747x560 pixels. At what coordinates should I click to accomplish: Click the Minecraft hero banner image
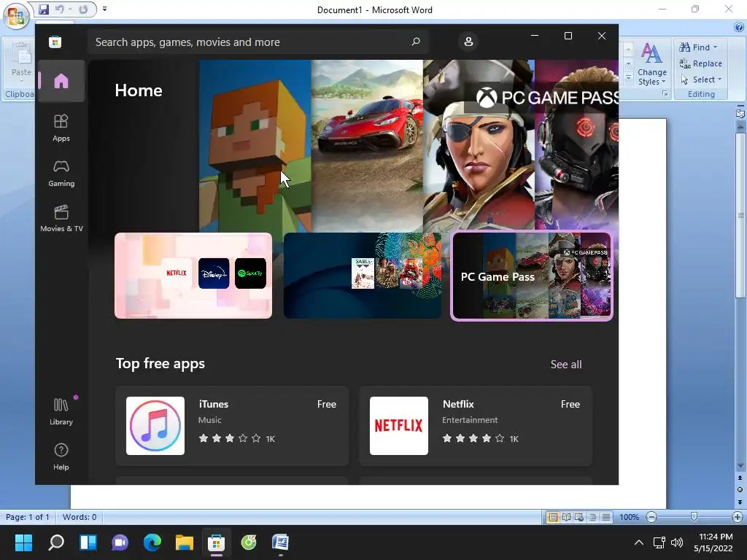click(255, 146)
